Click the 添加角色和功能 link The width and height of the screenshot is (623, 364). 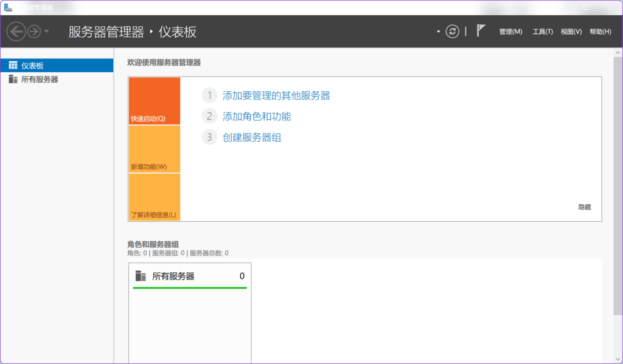click(257, 116)
